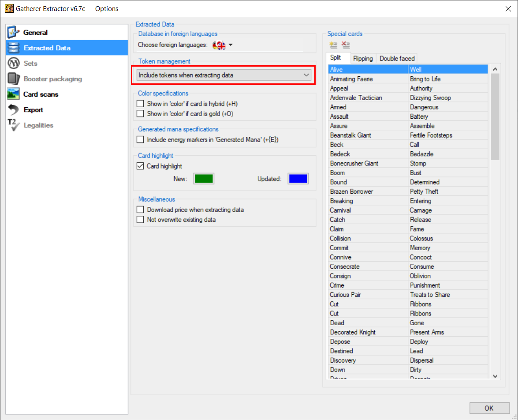518x420 pixels.
Task: Open the Booster packaging section
Action: tap(52, 79)
